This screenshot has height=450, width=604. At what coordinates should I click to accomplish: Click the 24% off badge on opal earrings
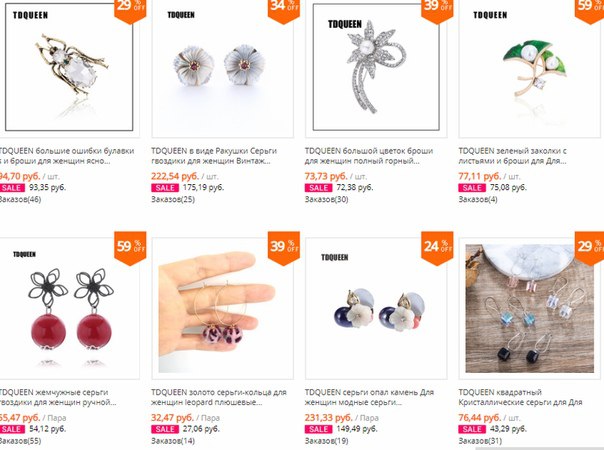(437, 248)
